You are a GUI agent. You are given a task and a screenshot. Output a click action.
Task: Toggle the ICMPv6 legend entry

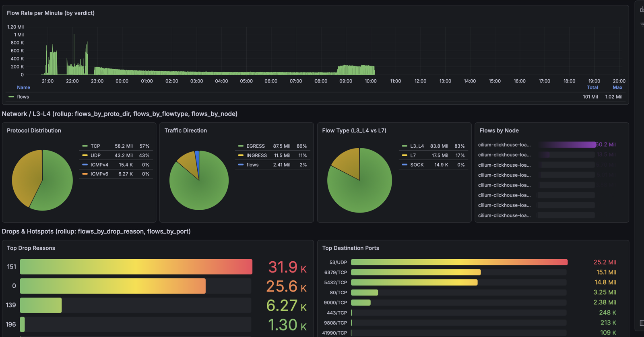[x=99, y=174]
